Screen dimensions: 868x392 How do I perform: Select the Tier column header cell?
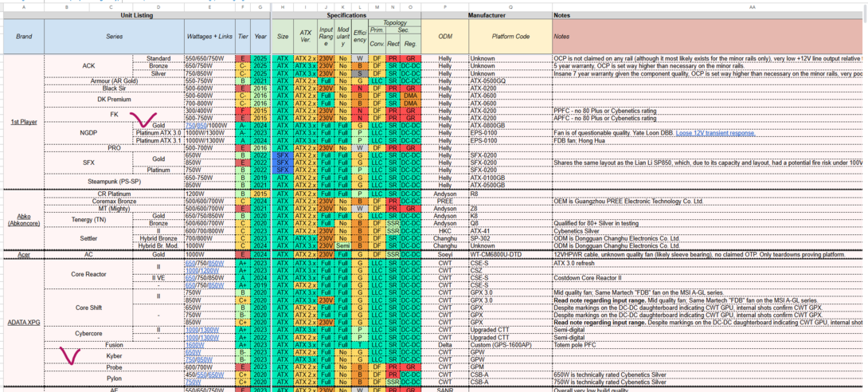(x=243, y=37)
